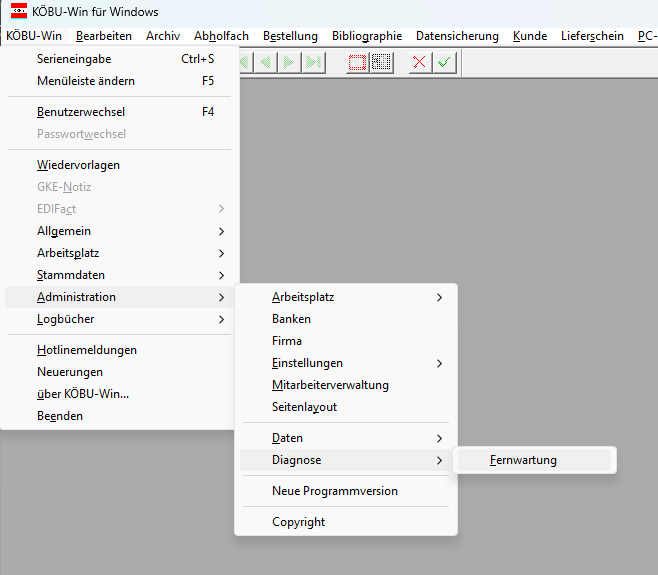Start Fernwartung from Diagnose submenu
The image size is (658, 575).
pos(535,460)
